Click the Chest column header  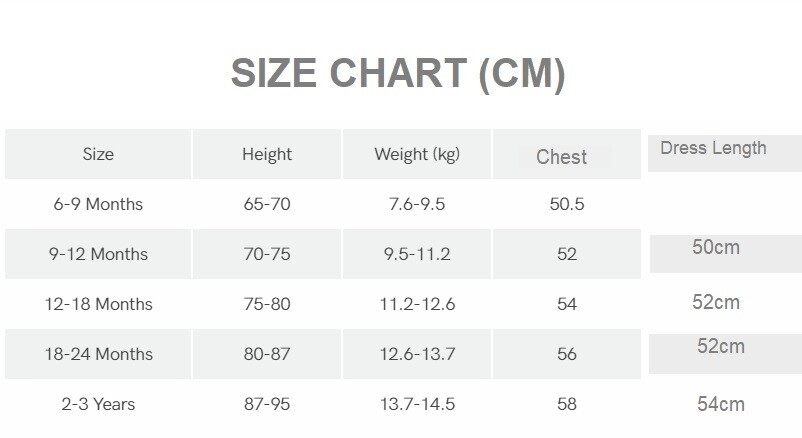(x=561, y=156)
